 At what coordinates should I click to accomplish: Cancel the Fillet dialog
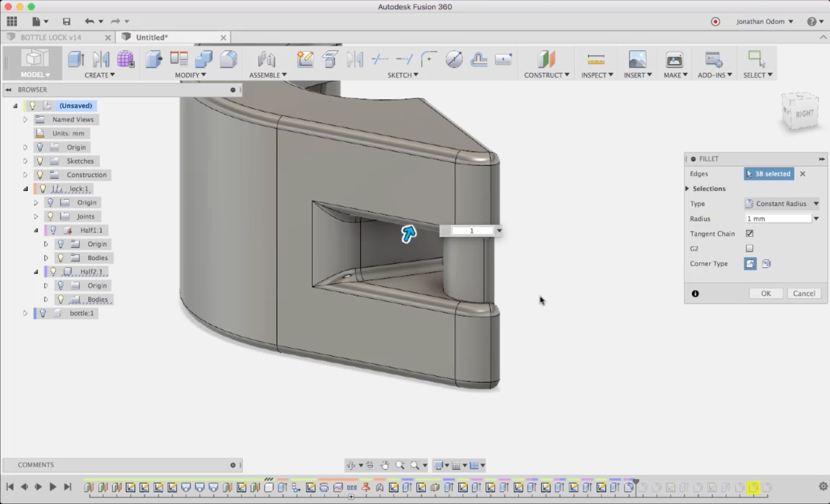click(804, 294)
